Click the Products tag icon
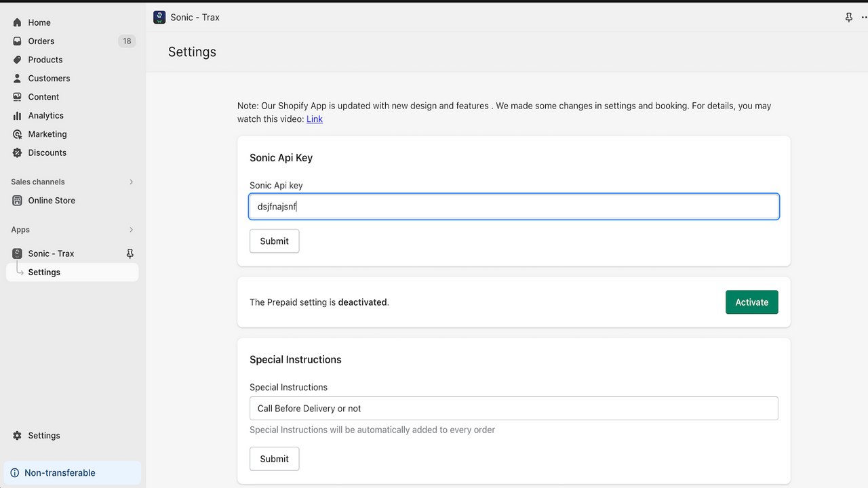The image size is (868, 488). (x=17, y=60)
